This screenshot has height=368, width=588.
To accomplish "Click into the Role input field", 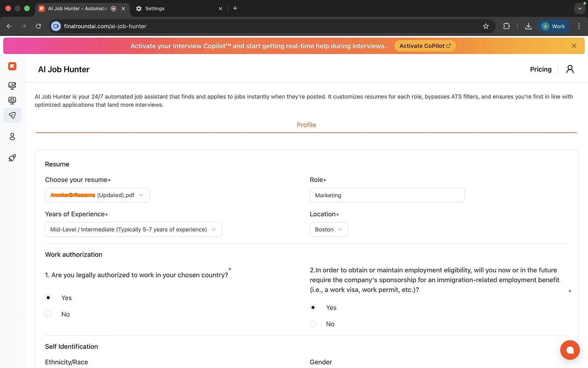I will (x=387, y=195).
